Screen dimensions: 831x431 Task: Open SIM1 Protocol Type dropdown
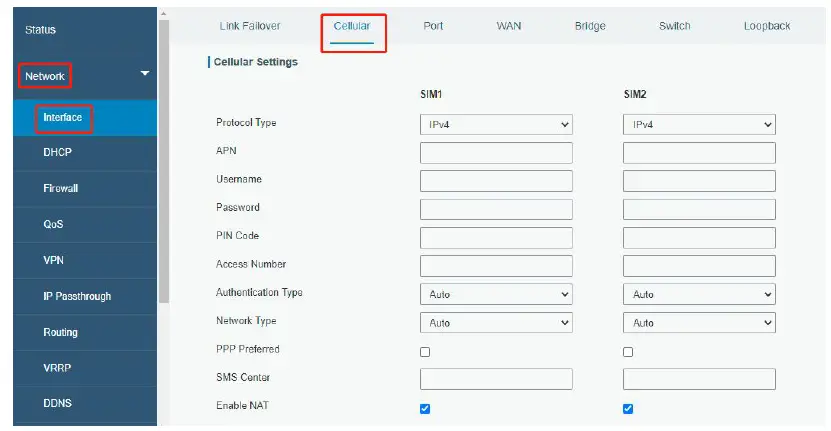tap(496, 125)
